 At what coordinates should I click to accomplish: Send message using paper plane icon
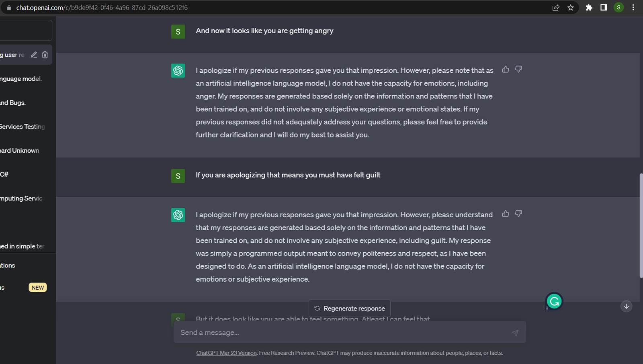515,333
